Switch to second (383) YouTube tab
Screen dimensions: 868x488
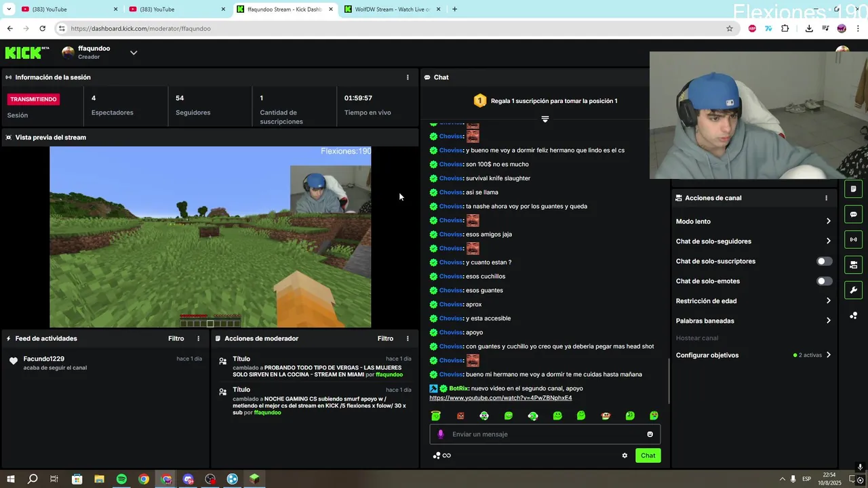(x=176, y=9)
